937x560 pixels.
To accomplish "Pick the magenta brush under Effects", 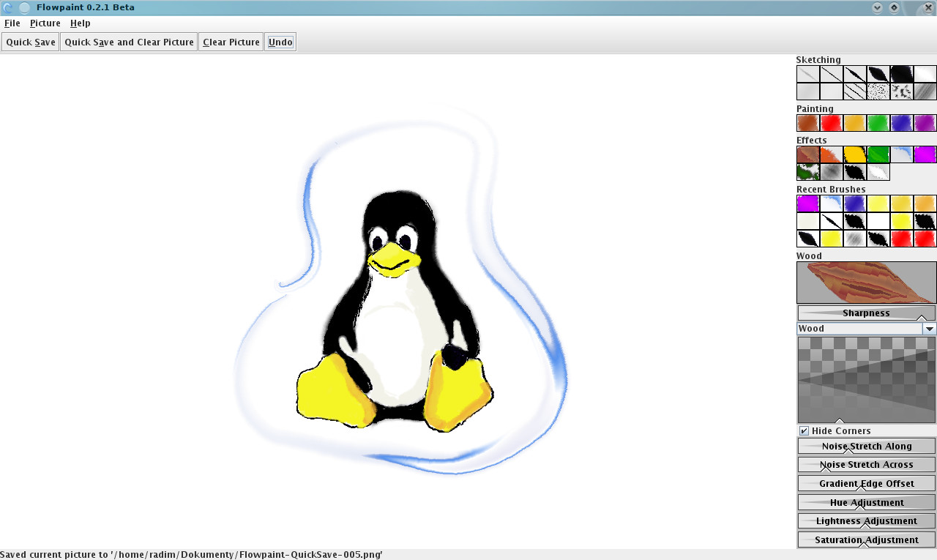I will click(x=925, y=154).
